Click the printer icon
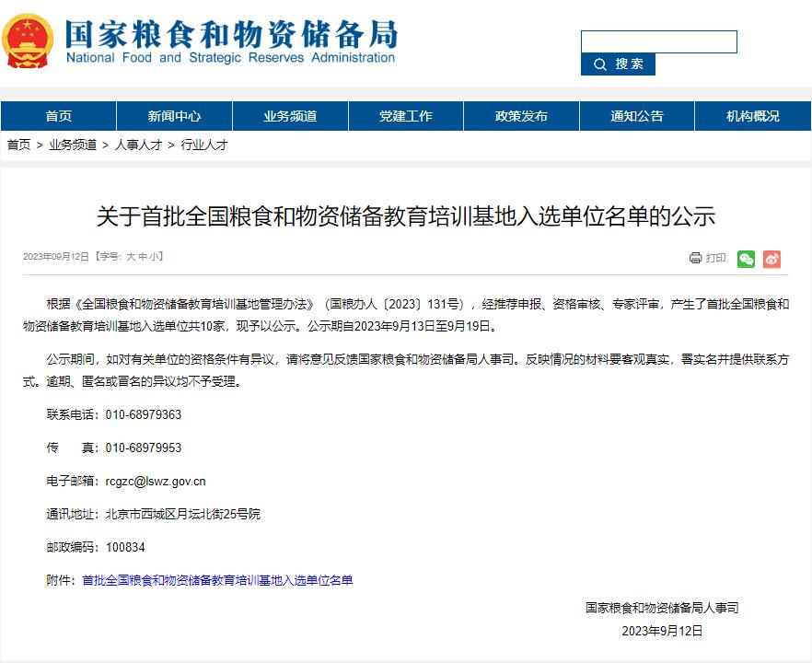Screen dimensions: 812x663 695,258
